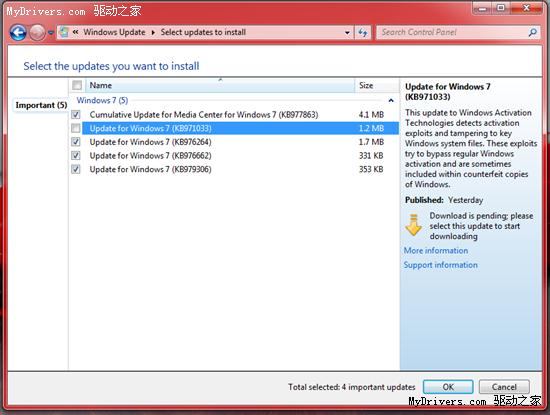Expand the address bar history dropdown
Screen dimensions: 550x415
pos(347,33)
